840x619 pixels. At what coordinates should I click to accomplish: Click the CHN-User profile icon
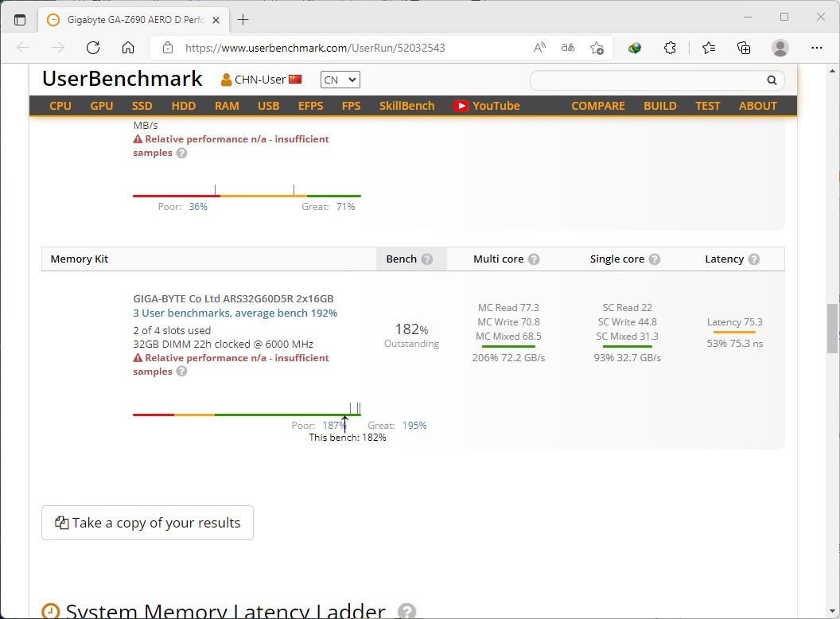pyautogui.click(x=226, y=80)
